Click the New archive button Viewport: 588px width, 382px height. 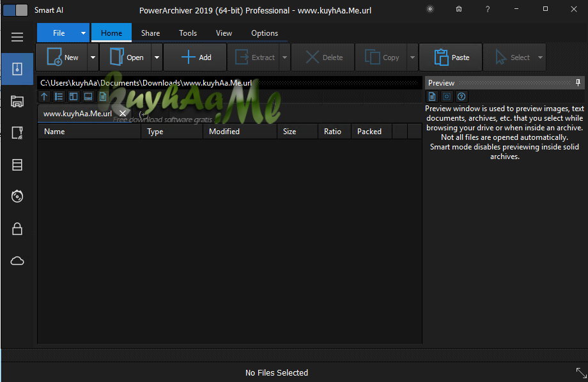[x=62, y=57]
